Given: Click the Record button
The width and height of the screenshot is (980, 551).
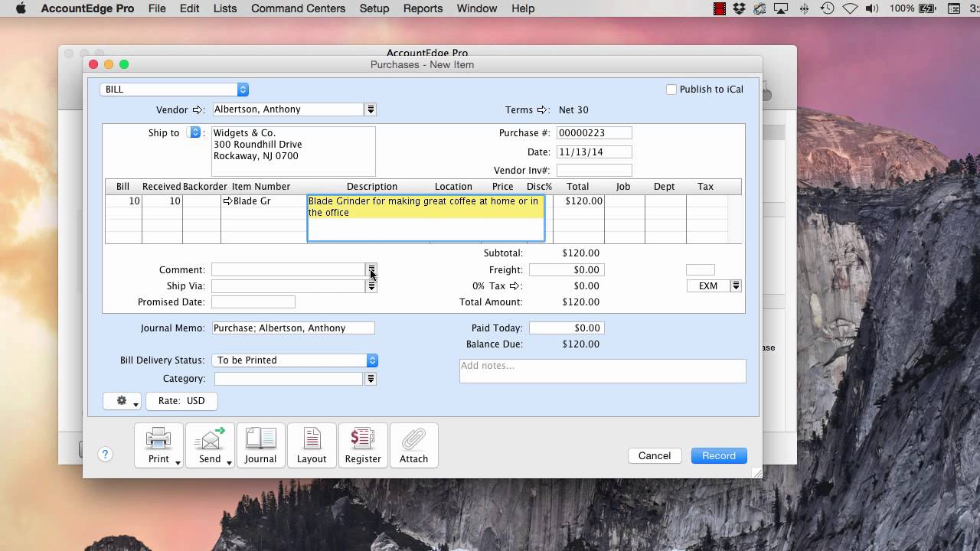Looking at the screenshot, I should (x=719, y=455).
